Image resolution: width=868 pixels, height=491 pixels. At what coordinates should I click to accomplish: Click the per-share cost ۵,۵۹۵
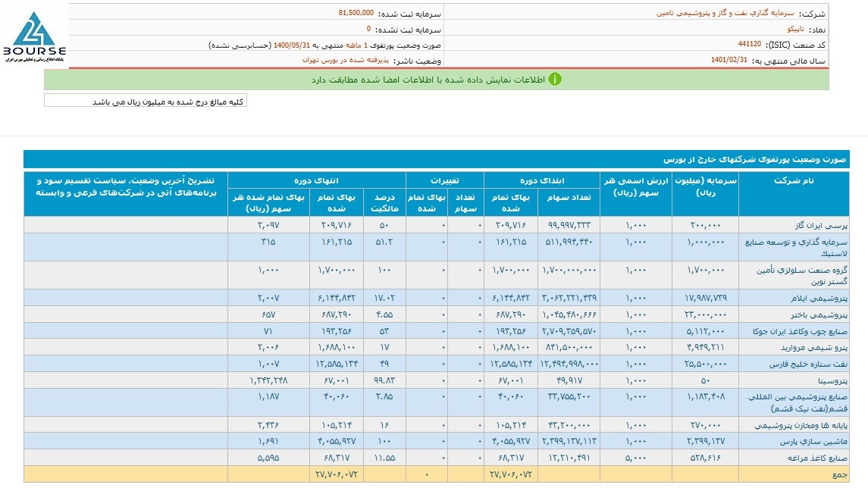(x=268, y=458)
